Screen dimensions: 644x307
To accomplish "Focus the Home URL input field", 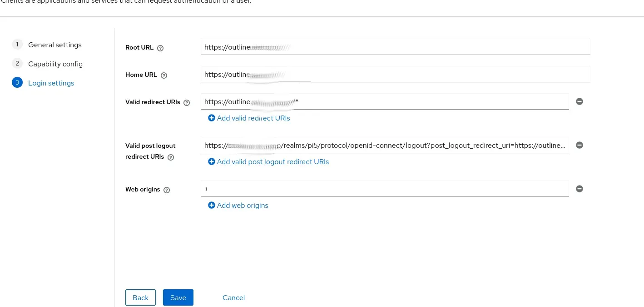I will [395, 74].
